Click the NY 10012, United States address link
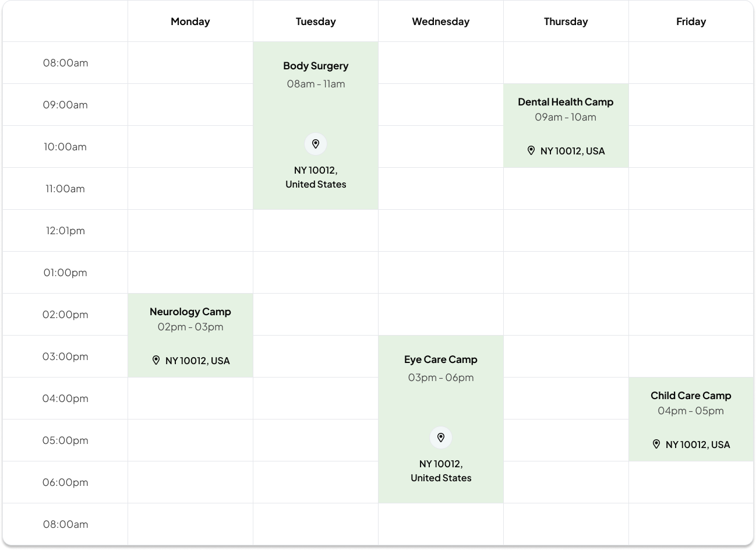The height and width of the screenshot is (550, 756). (315, 177)
